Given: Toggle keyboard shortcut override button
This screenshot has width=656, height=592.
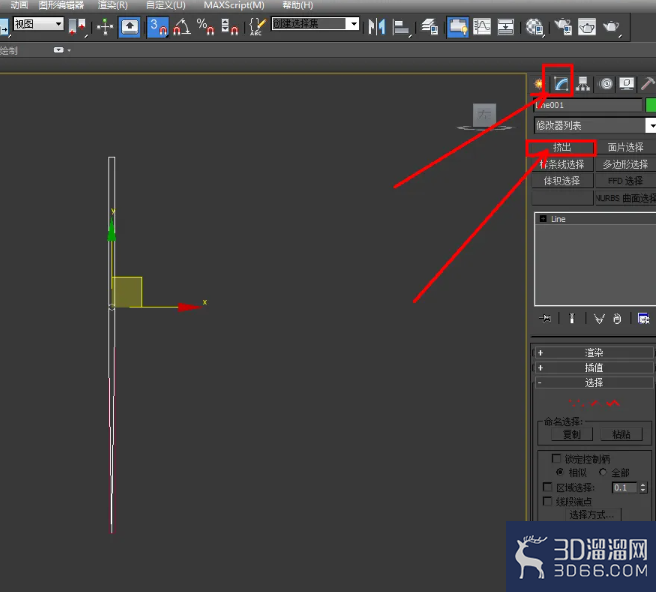Looking at the screenshot, I should click(x=129, y=27).
